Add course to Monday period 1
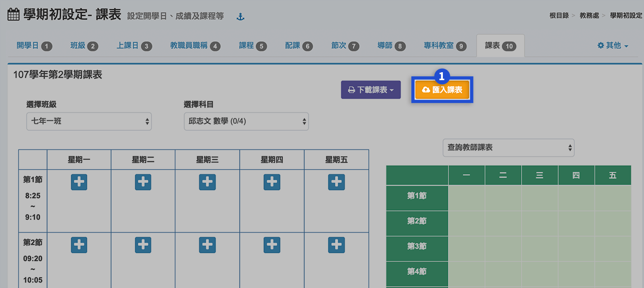This screenshot has width=644, height=288. click(79, 182)
